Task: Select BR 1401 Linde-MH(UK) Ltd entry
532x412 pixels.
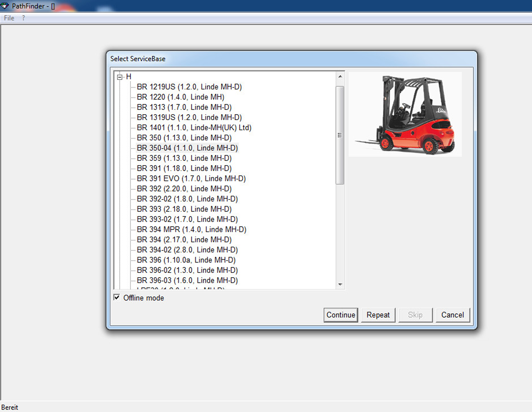Action: tap(194, 128)
